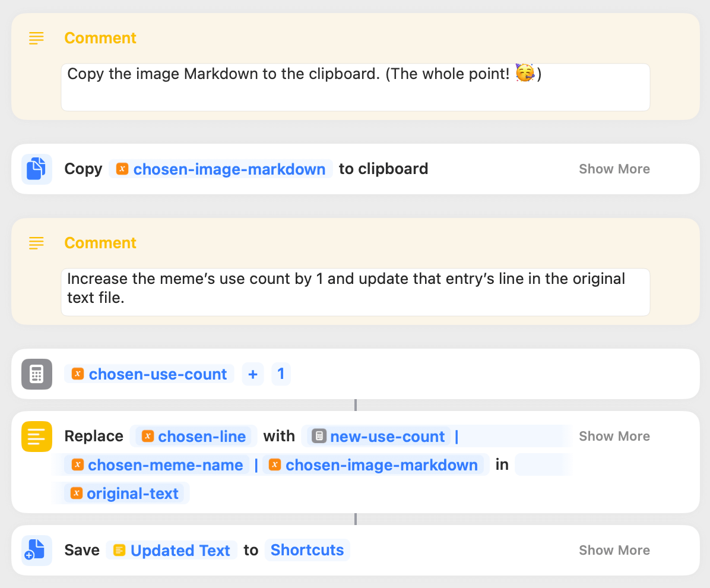
Task: Select the new-use-count variable in Replace action
Action: click(378, 436)
